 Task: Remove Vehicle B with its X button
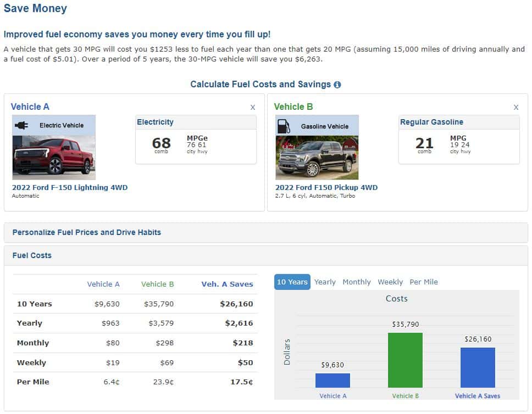coord(516,107)
